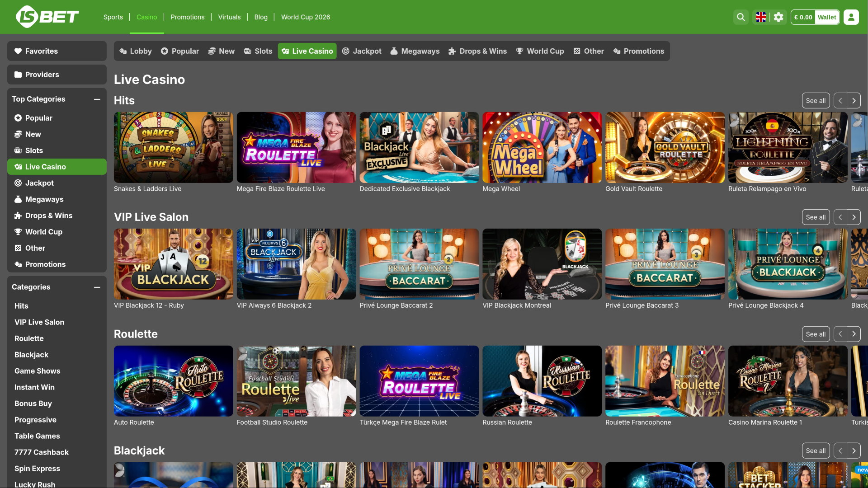
Task: Click See all for Blackjack
Action: 816,451
